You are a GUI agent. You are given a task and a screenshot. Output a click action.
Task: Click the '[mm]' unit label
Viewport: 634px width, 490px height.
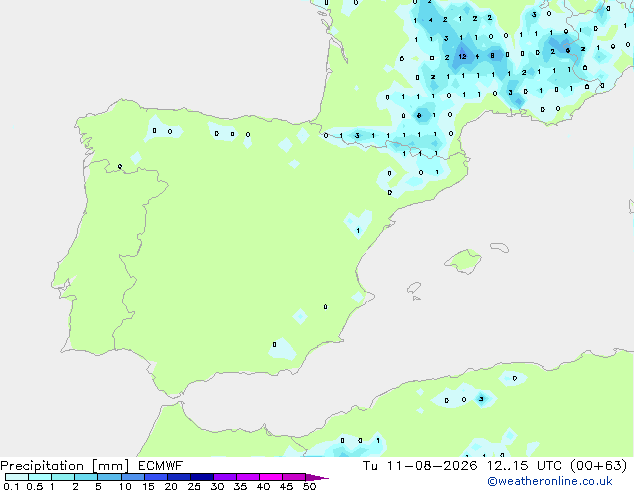coord(110,466)
